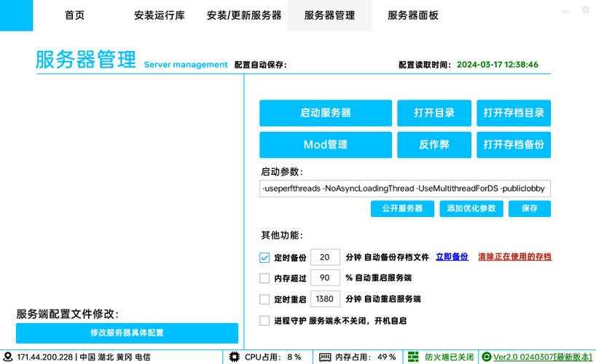Open the Mod管理 button
596x364 pixels.
click(326, 145)
